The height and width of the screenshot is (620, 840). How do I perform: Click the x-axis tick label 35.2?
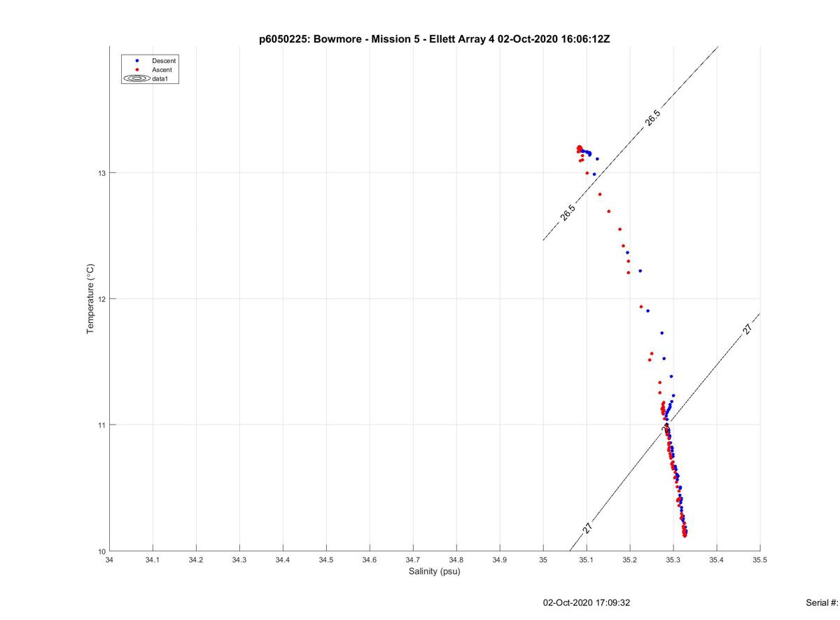tap(630, 560)
